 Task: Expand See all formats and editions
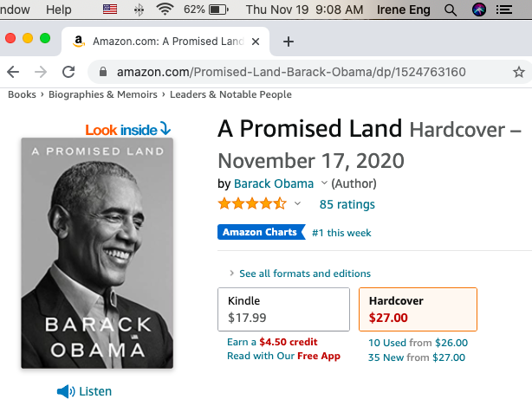(303, 273)
